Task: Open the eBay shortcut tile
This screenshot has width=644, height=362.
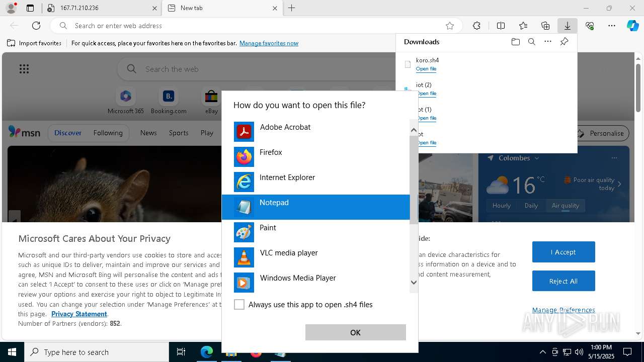Action: [211, 101]
